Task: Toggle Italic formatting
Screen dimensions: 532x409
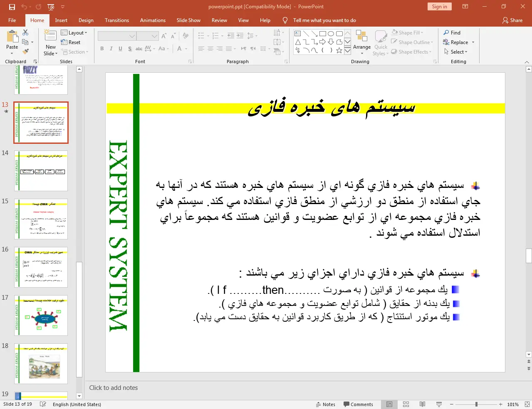Action: 111,49
